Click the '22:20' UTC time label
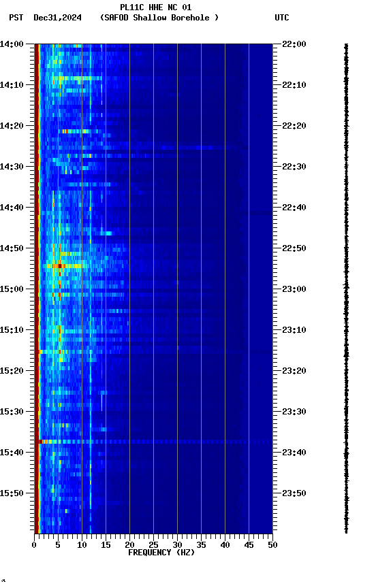Screen dimensions: 376x588 point(294,126)
